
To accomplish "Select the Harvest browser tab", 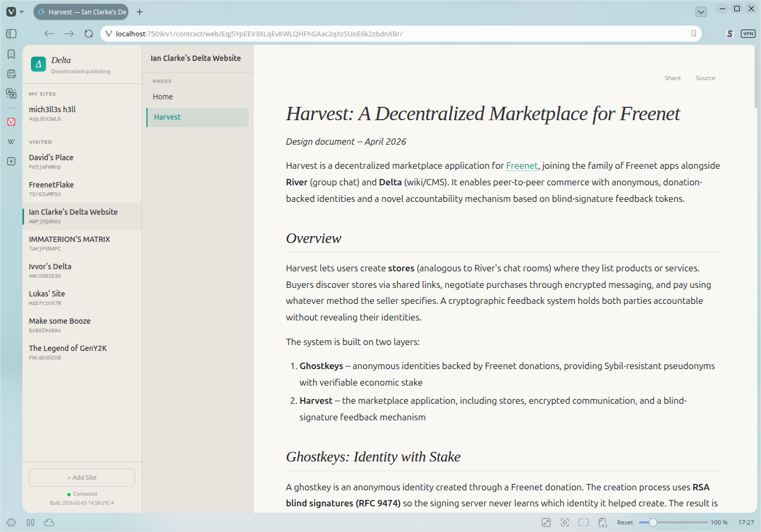I will coord(81,12).
